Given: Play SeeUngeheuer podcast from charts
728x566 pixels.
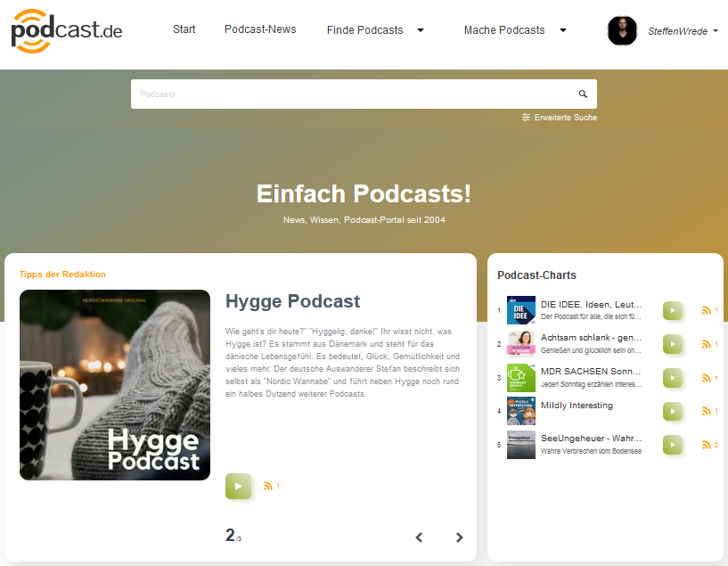Looking at the screenshot, I should pos(672,445).
